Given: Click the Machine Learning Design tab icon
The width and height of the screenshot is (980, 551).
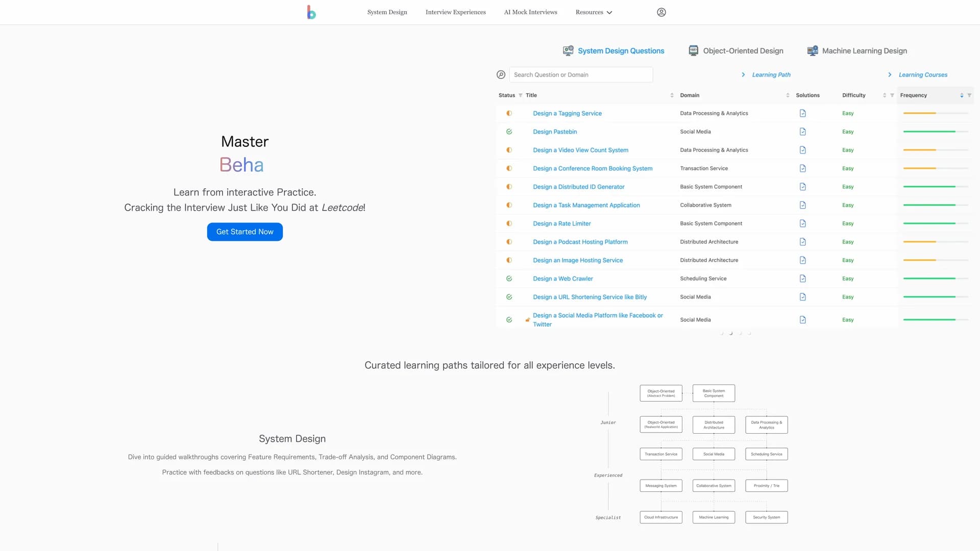Looking at the screenshot, I should (812, 51).
